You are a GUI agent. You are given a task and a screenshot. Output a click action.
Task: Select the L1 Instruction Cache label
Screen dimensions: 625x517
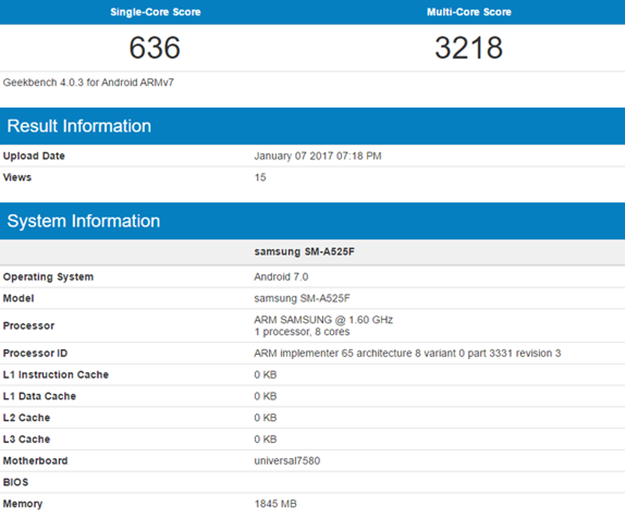coord(56,375)
